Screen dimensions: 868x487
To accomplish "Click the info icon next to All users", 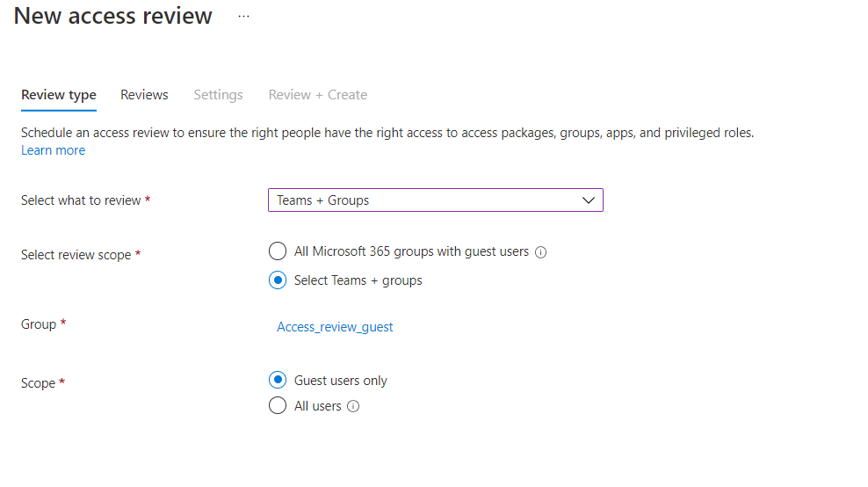I will [353, 406].
